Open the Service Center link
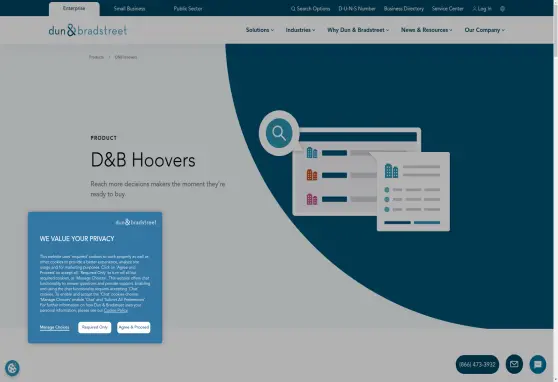The image size is (558, 382). point(448,9)
